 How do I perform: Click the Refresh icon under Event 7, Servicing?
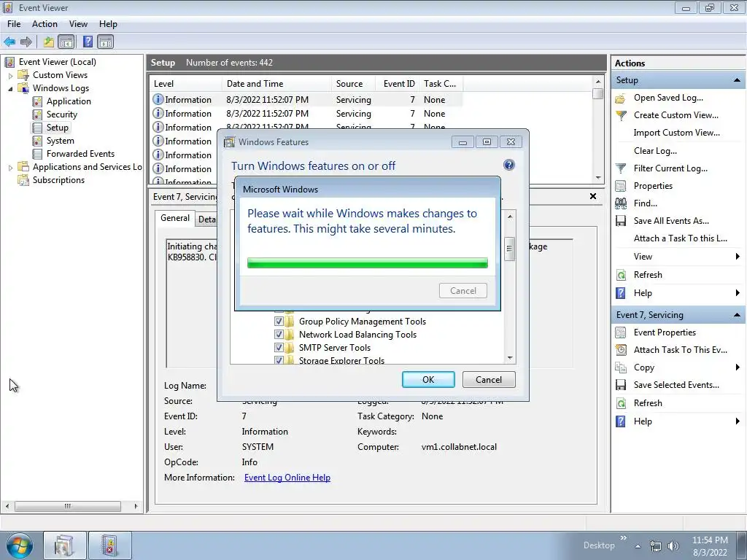pyautogui.click(x=620, y=403)
